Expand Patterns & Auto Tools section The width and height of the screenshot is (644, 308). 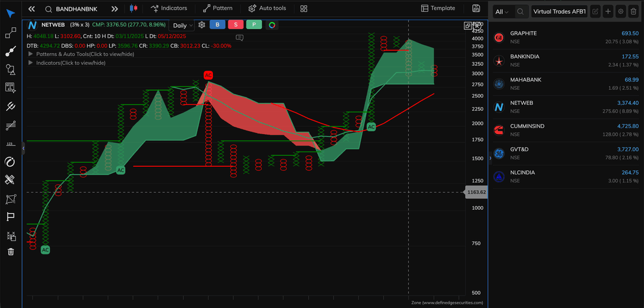pos(30,54)
